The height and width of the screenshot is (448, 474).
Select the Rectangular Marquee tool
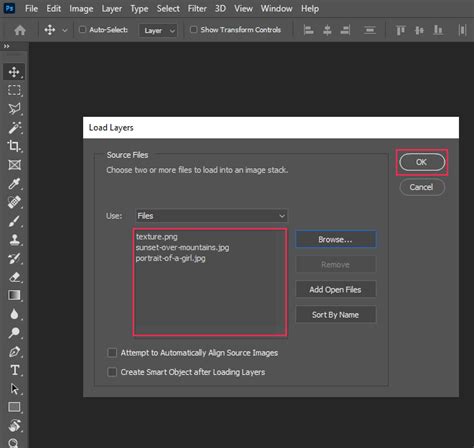(14, 90)
